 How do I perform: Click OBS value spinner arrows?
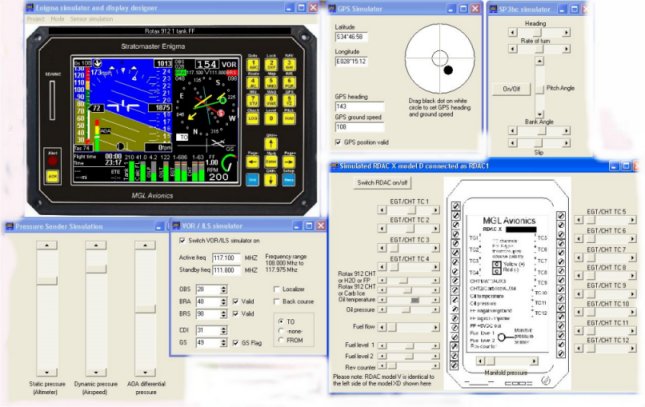tap(223, 289)
